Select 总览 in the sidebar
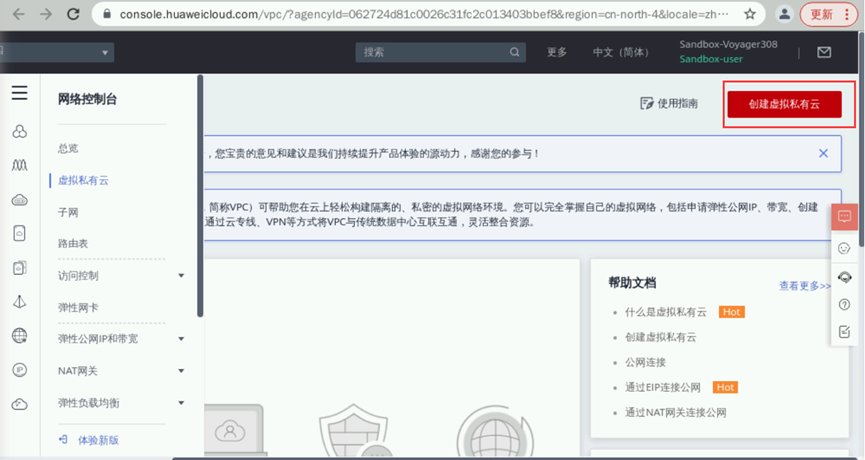865x460 pixels. 68,148
